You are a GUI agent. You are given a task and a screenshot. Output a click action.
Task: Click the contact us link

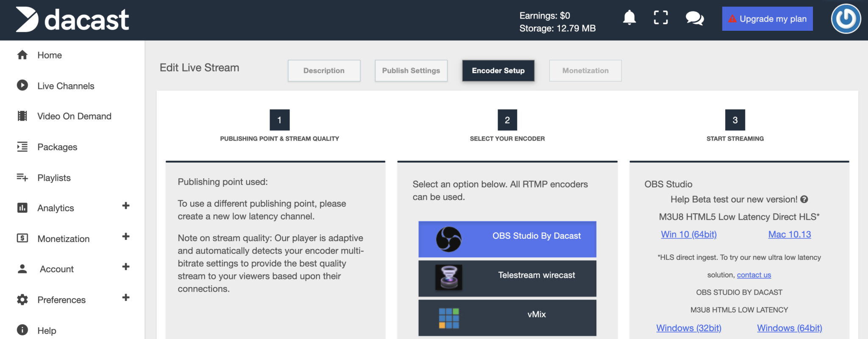pyautogui.click(x=754, y=275)
